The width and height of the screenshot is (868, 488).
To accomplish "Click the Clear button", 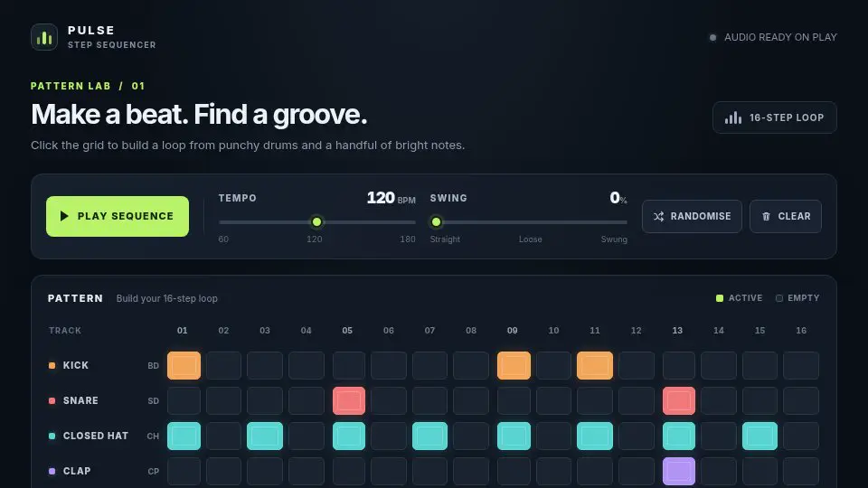I will (x=786, y=216).
